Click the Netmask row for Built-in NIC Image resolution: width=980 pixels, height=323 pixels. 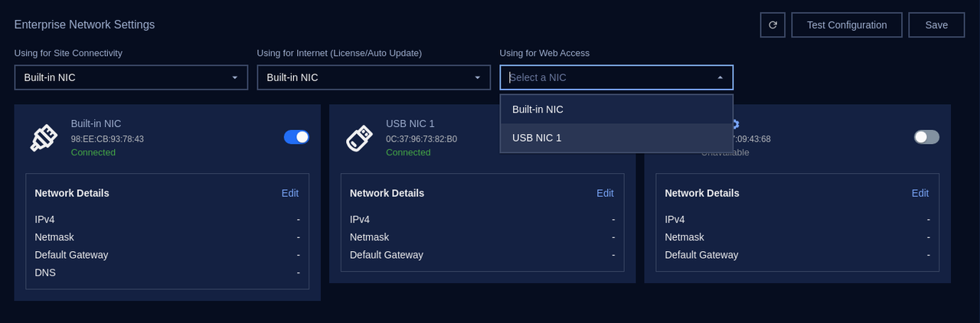click(167, 237)
